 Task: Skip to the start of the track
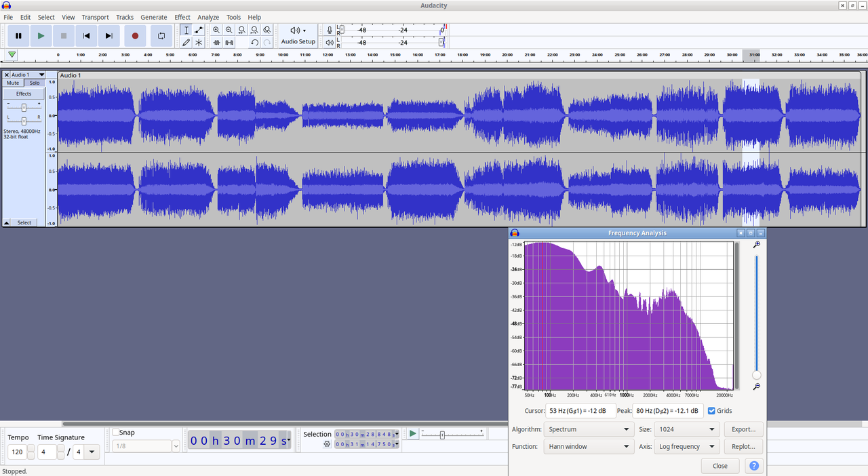(86, 36)
